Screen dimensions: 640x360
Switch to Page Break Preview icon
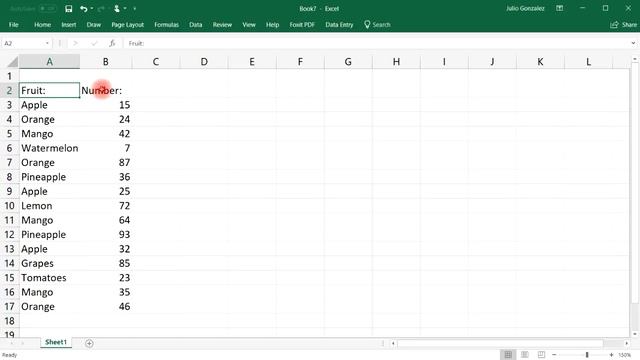(541, 355)
